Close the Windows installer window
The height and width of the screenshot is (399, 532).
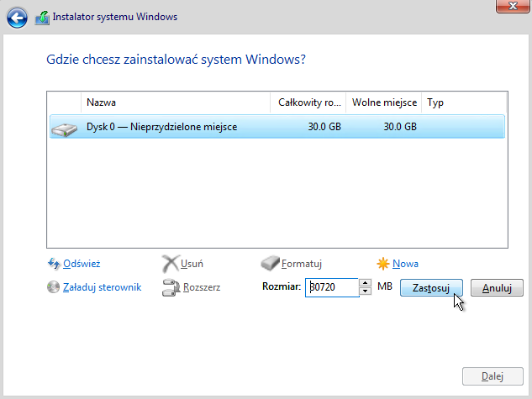click(513, 6)
